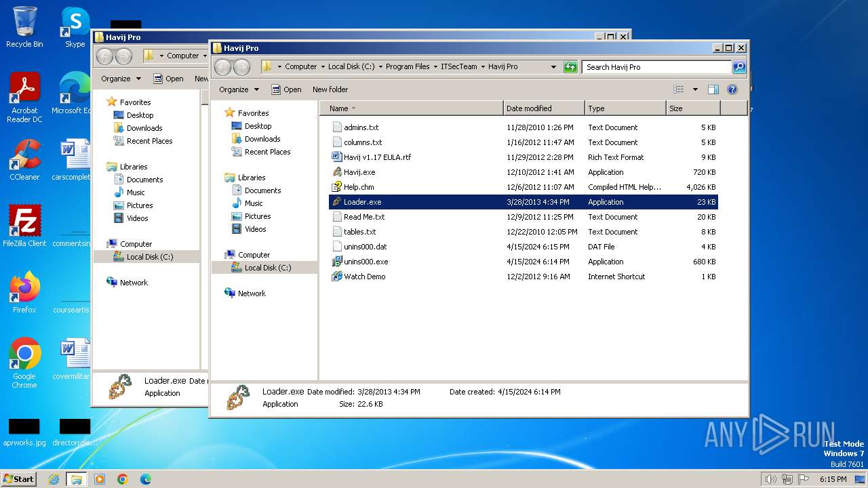Expand address bar history dropdown
The image size is (868, 488).
click(x=554, y=67)
